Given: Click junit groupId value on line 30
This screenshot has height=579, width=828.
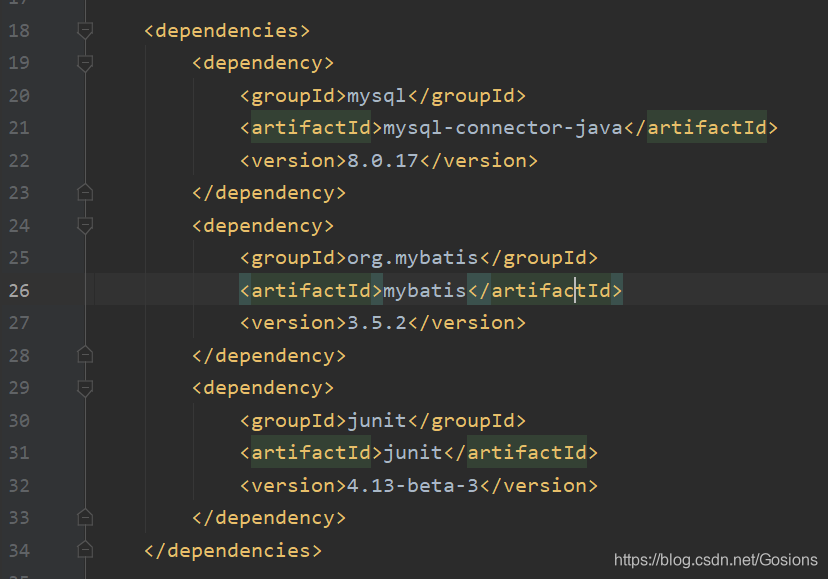Looking at the screenshot, I should (x=377, y=421).
